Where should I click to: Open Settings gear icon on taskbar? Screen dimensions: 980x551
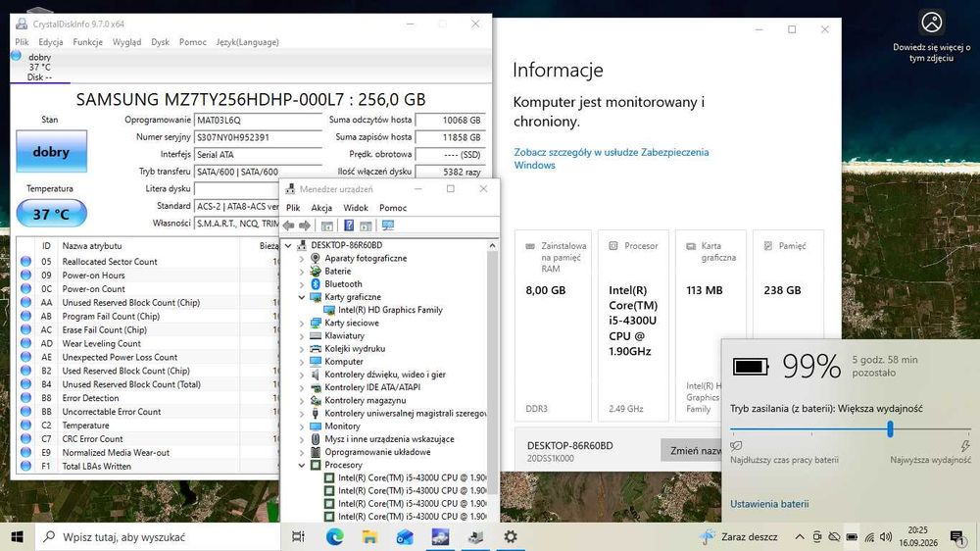[511, 536]
